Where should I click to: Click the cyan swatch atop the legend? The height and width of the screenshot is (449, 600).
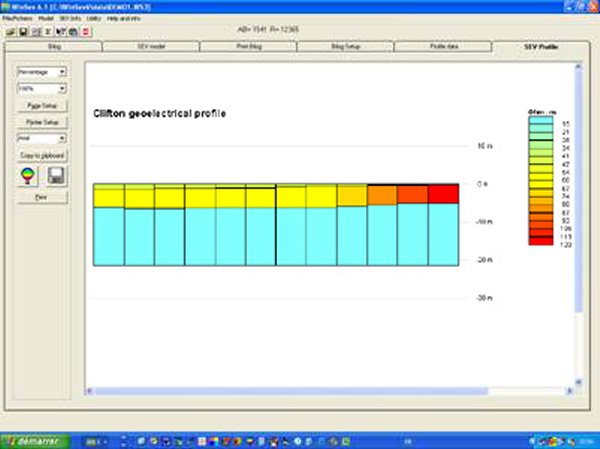(539, 121)
